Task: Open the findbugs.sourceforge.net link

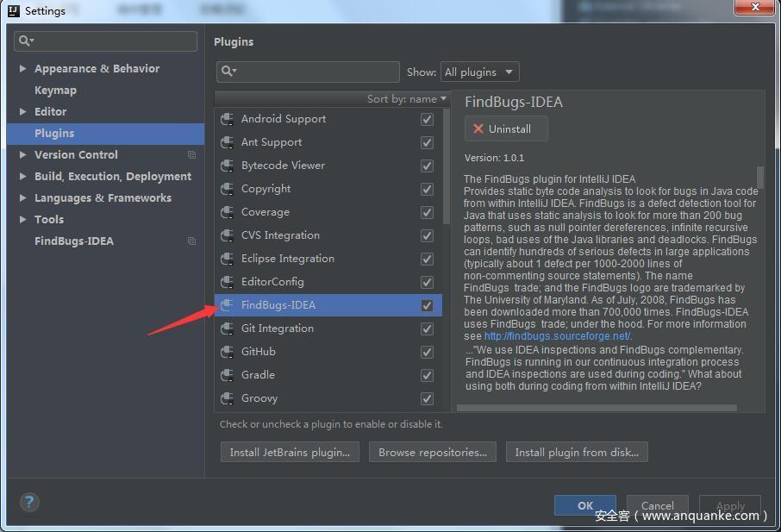Action: click(557, 335)
